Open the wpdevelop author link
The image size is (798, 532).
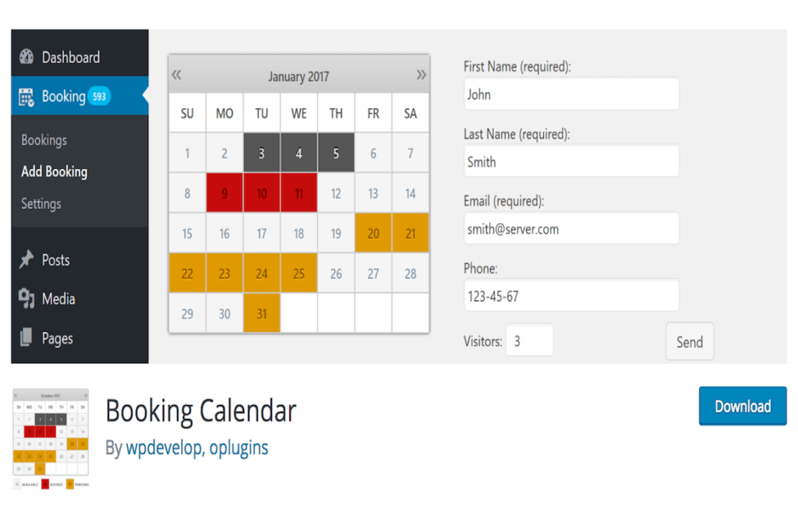[x=164, y=448]
